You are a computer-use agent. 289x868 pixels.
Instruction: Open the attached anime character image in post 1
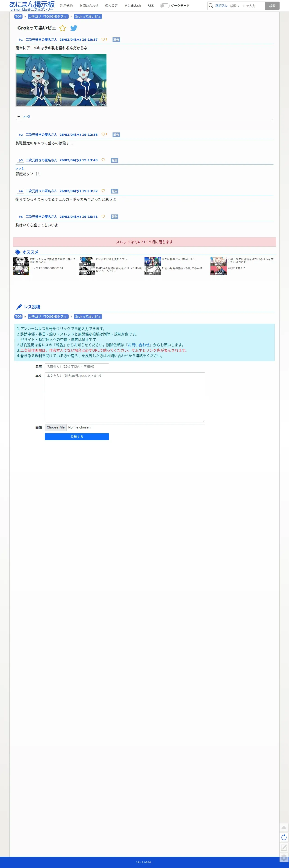61,80
